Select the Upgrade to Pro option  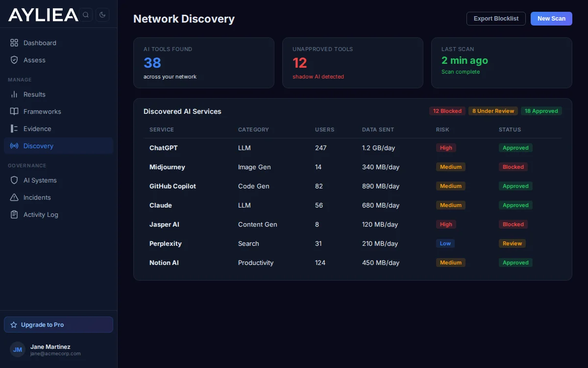point(58,324)
